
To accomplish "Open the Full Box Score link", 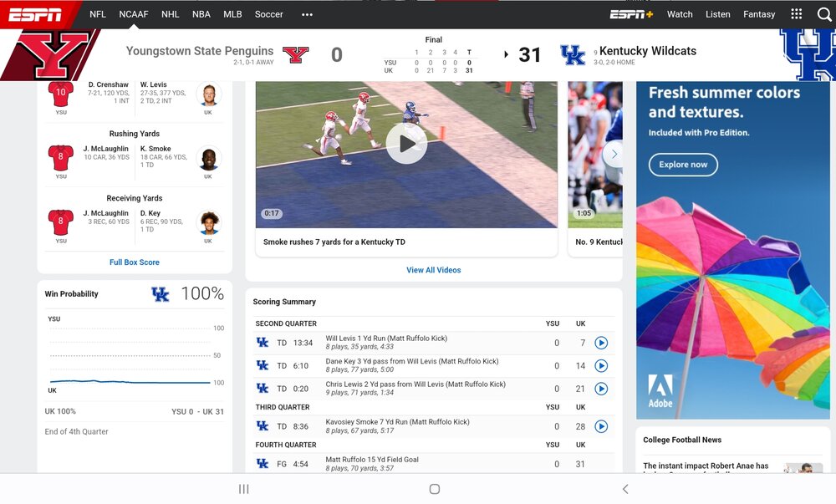I will (x=135, y=262).
